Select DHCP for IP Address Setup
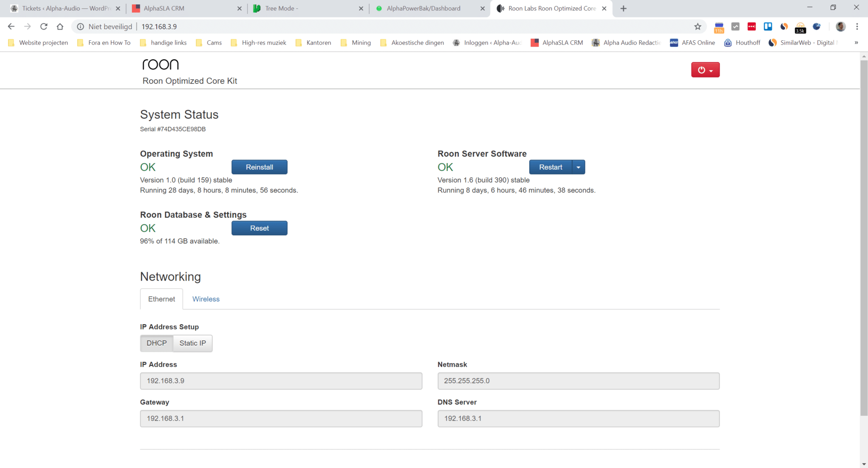Image resolution: width=868 pixels, height=468 pixels. pyautogui.click(x=157, y=343)
